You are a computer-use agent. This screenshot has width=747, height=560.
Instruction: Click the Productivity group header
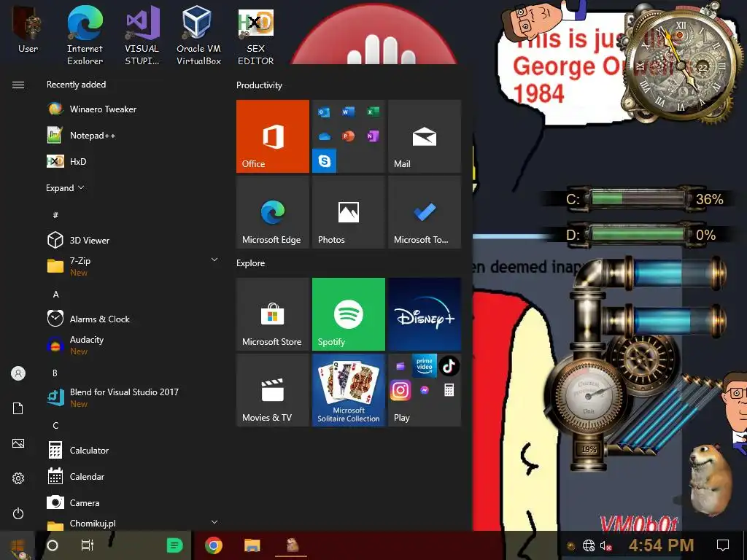click(x=259, y=85)
